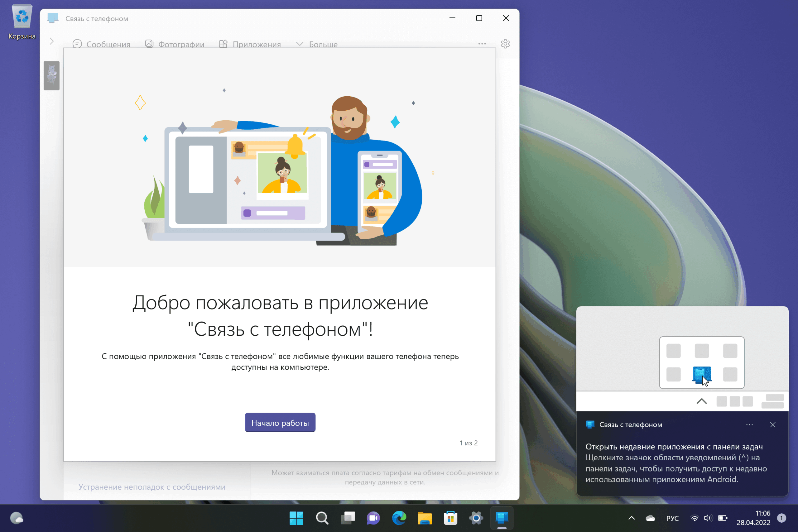Screen dimensions: 798x532
Task: Open Phone Link settings gear
Action: tap(505, 44)
